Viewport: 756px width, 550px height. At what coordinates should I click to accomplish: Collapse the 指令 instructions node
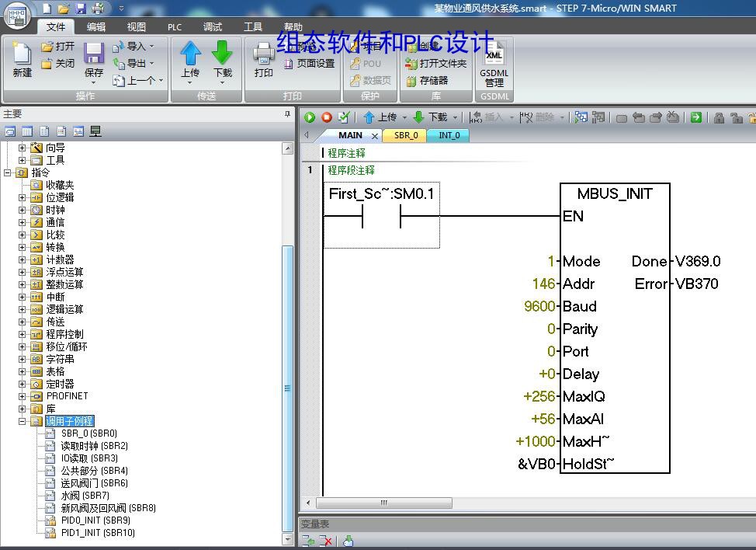(x=7, y=172)
